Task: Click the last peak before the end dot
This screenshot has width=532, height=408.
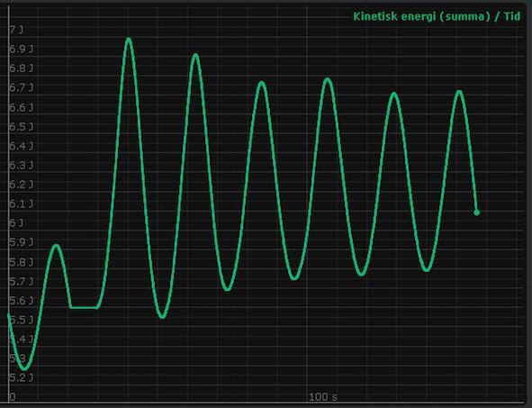Action: click(459, 93)
